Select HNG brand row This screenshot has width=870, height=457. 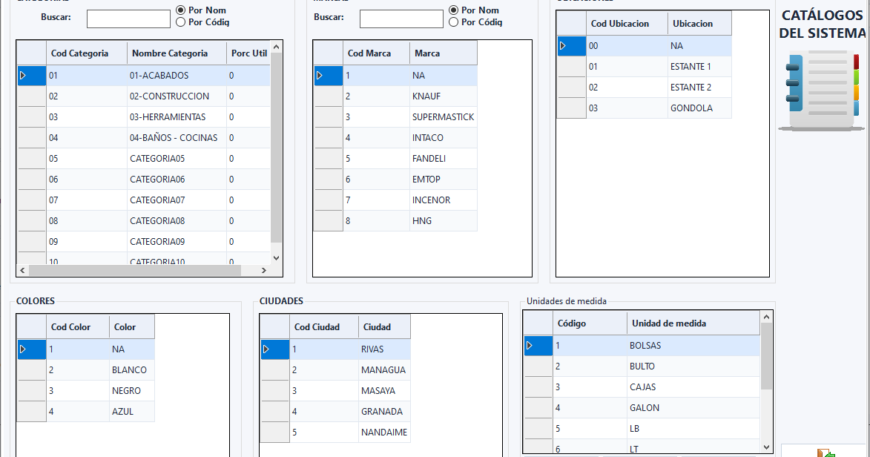pos(396,221)
